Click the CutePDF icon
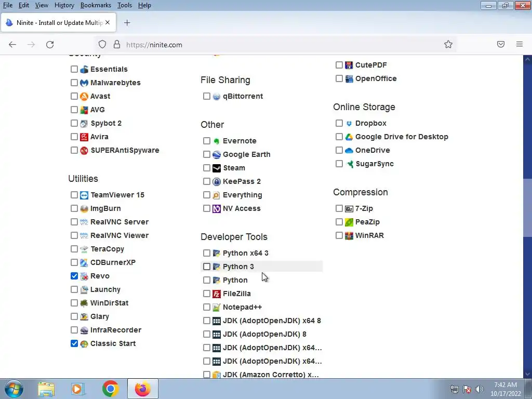Screen dimensions: 532x399 [x=349, y=65]
